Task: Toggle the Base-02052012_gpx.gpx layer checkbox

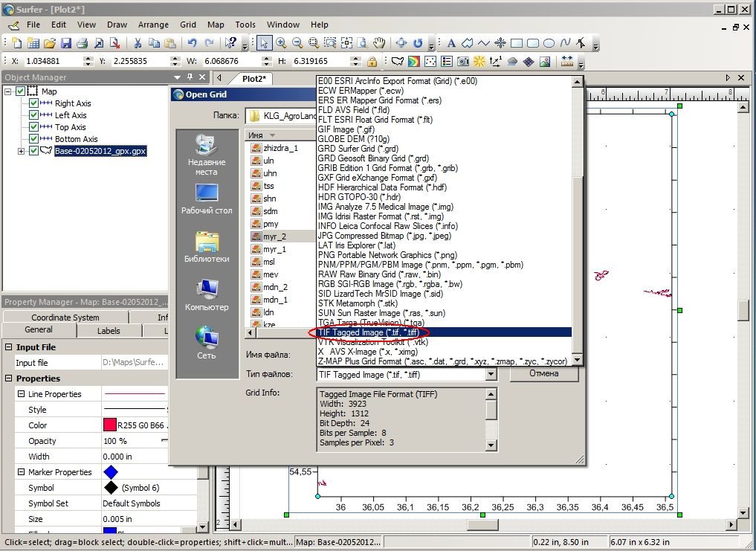Action: click(33, 151)
